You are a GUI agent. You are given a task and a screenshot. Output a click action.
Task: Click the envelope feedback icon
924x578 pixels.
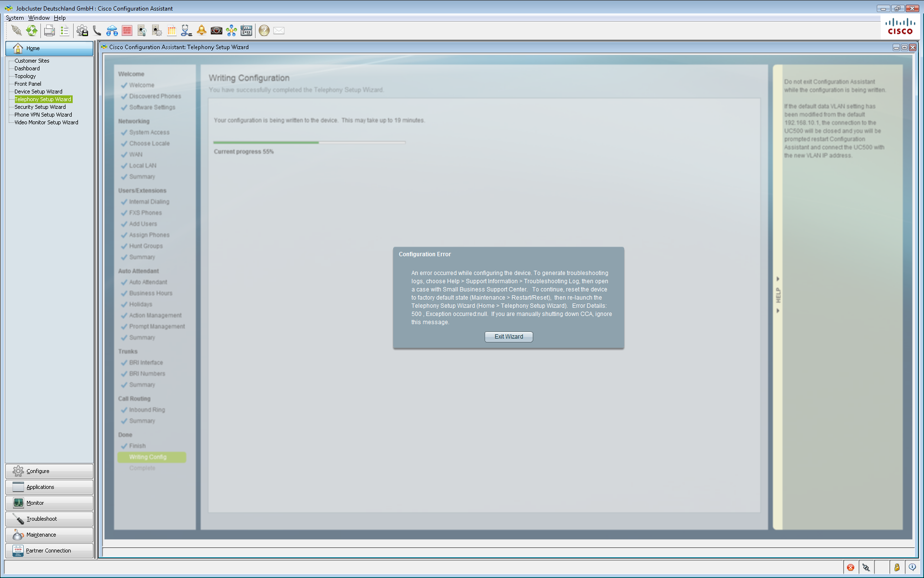click(x=279, y=31)
